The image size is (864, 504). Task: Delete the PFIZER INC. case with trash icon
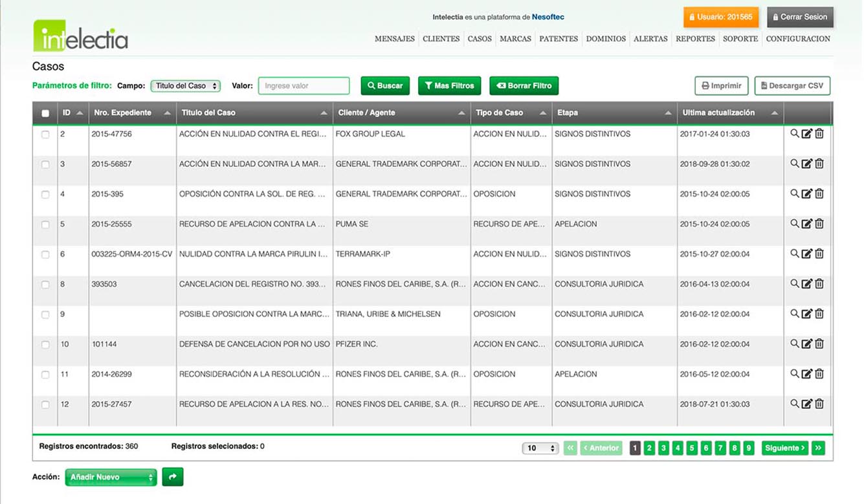(x=819, y=344)
